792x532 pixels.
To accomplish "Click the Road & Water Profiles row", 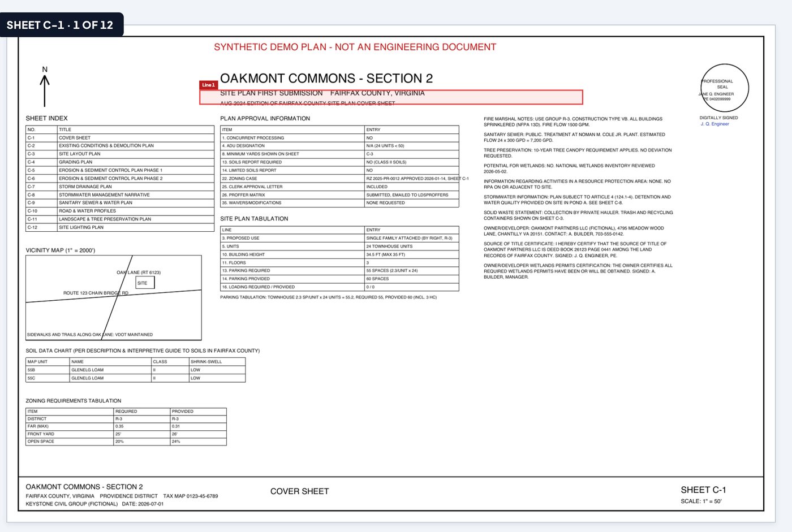I will (120, 211).
